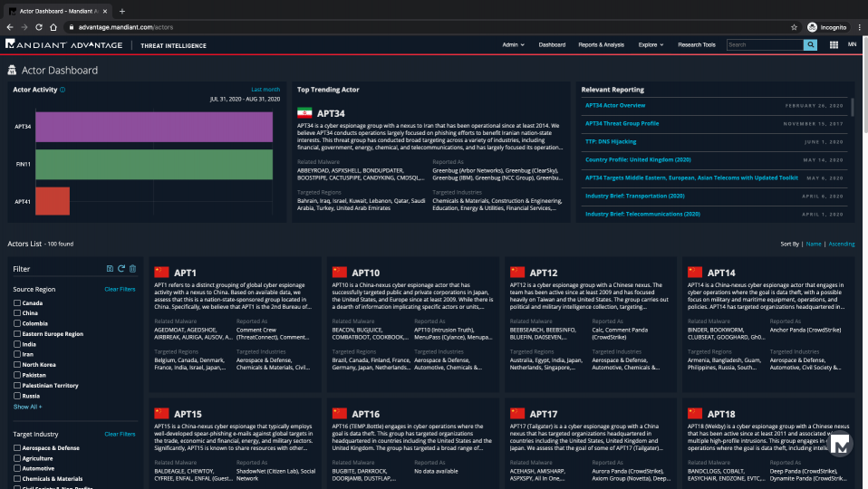Bookmark page with the star icon
This screenshot has width=868, height=489.
(794, 27)
